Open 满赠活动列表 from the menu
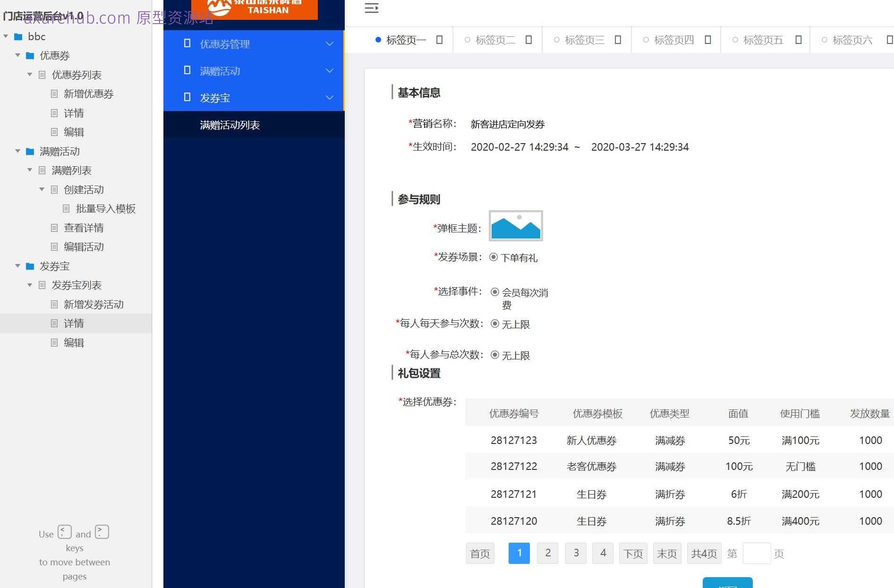Viewport: 894px width, 588px height. (x=229, y=124)
